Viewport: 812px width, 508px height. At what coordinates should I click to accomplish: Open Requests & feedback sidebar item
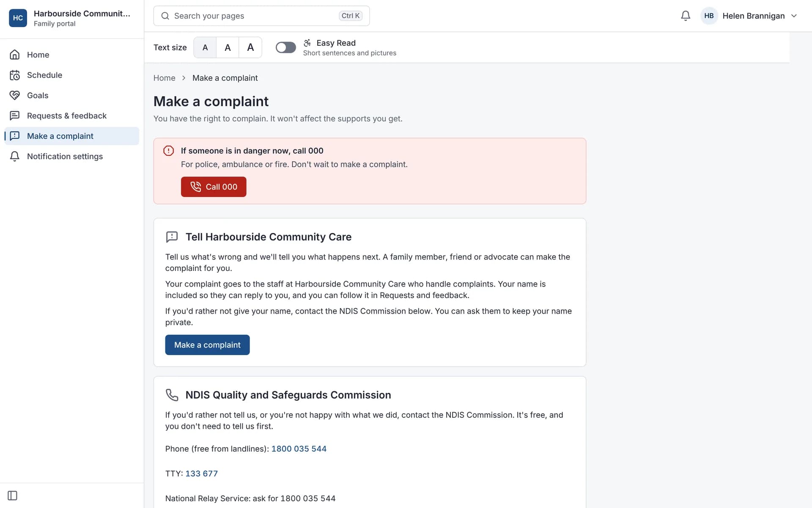pos(71,116)
